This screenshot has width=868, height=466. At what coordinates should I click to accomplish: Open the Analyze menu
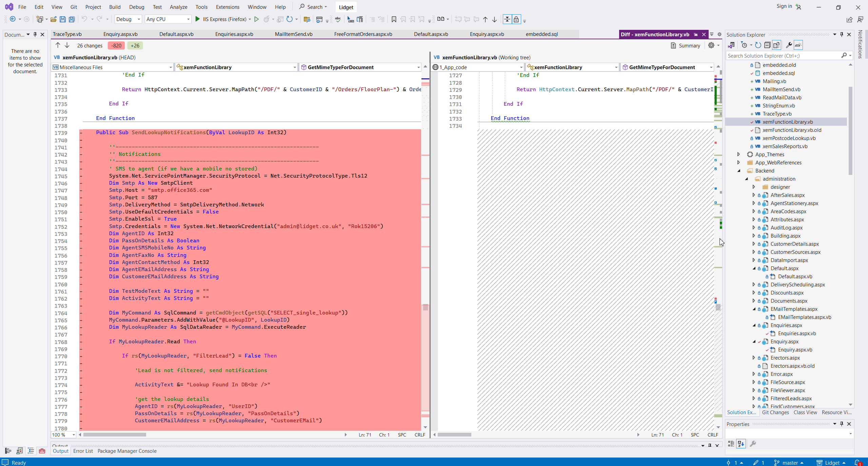(x=178, y=7)
